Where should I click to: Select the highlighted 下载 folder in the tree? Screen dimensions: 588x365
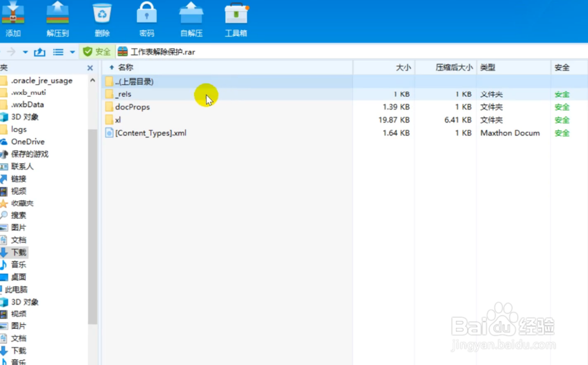coord(18,253)
